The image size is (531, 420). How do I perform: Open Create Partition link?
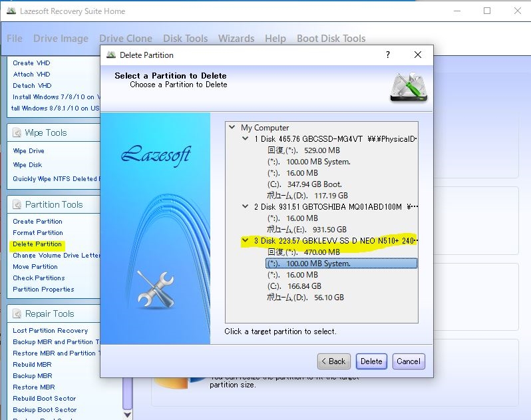(x=37, y=221)
